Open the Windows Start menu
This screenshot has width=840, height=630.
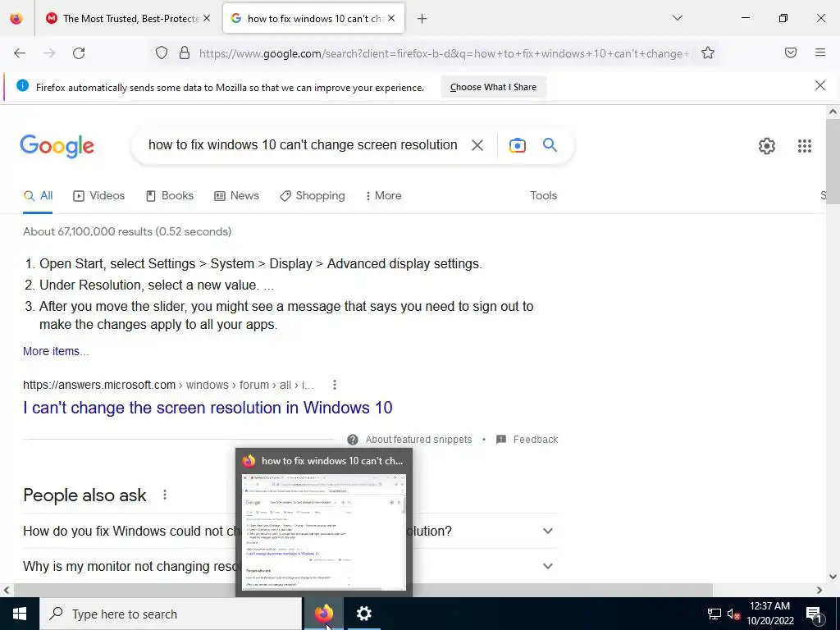(x=20, y=614)
